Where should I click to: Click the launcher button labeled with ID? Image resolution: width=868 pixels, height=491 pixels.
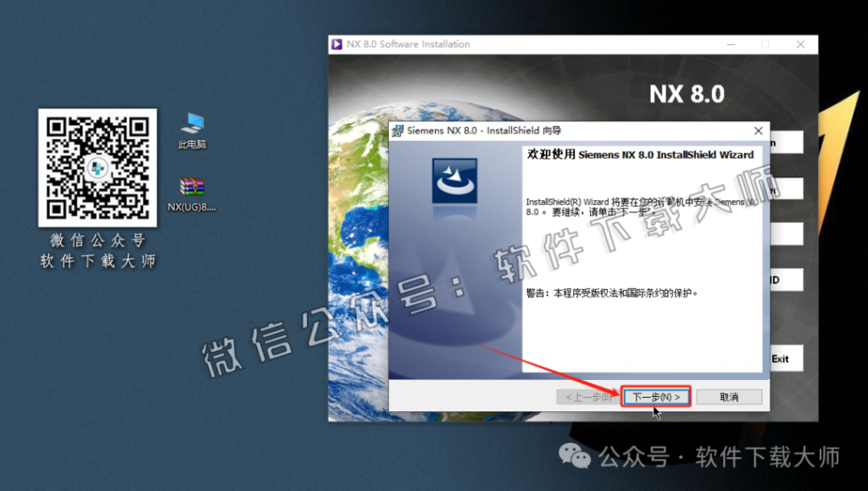pos(787,279)
